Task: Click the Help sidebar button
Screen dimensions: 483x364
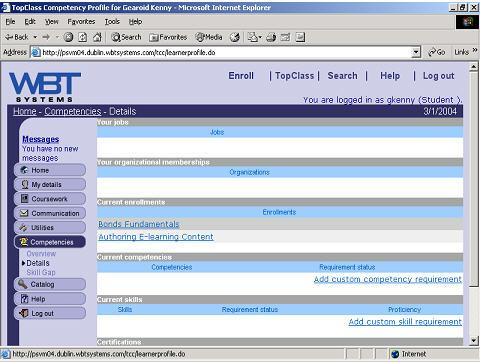Action: coord(50,299)
